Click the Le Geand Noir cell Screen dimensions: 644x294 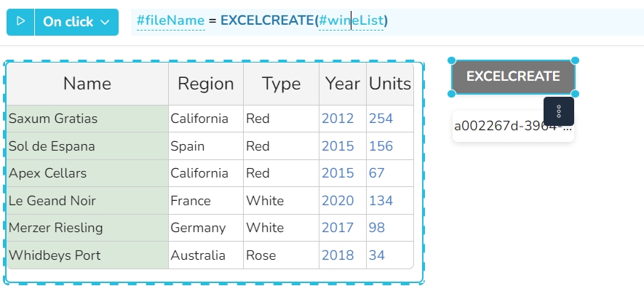[52, 201]
